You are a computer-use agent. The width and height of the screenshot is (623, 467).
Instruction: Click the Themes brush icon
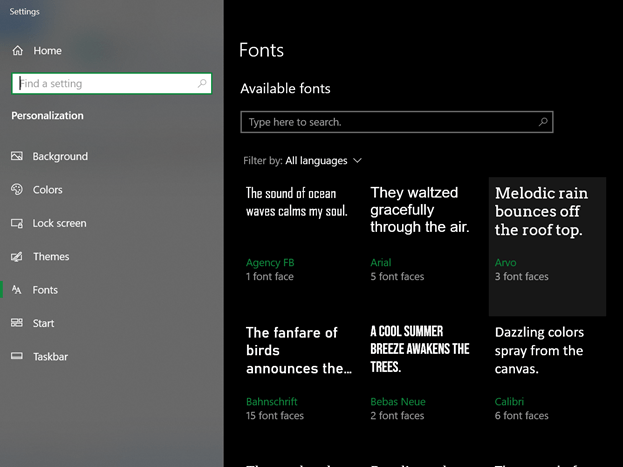coord(17,256)
